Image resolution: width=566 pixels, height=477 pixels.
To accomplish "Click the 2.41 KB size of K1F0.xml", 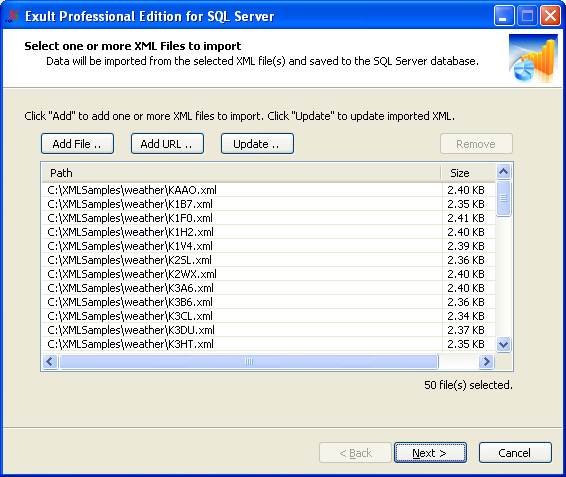I will 466,218.
